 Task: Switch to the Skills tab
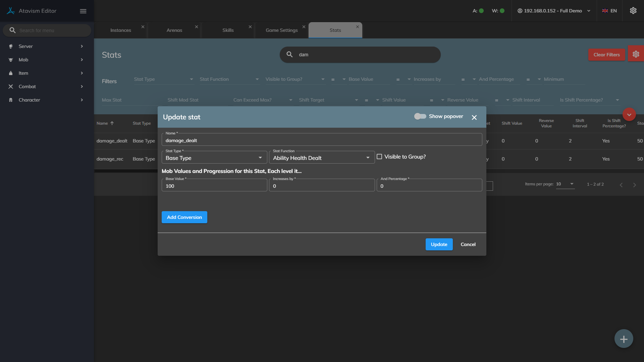(228, 30)
